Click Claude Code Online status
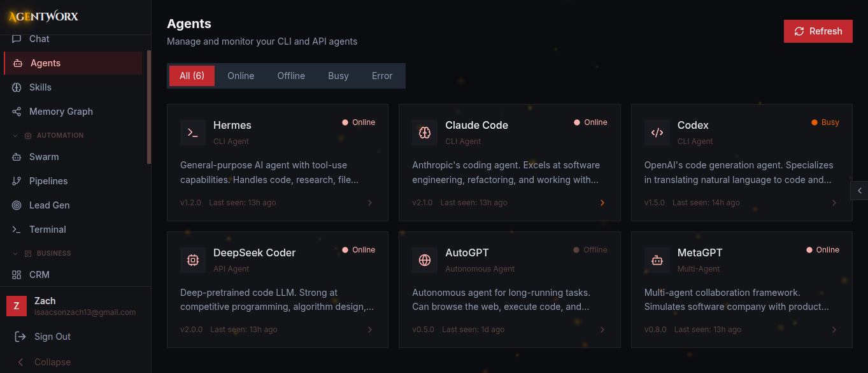This screenshot has height=373, width=868. click(x=590, y=122)
